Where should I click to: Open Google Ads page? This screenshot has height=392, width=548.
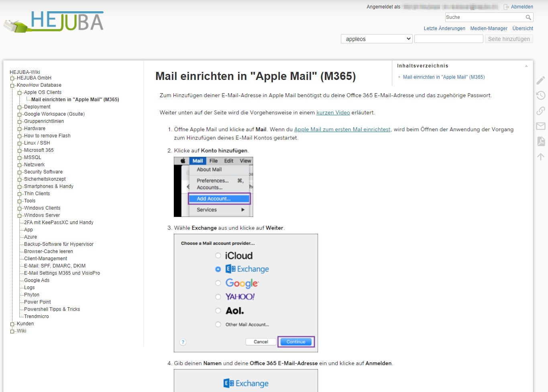click(37, 280)
